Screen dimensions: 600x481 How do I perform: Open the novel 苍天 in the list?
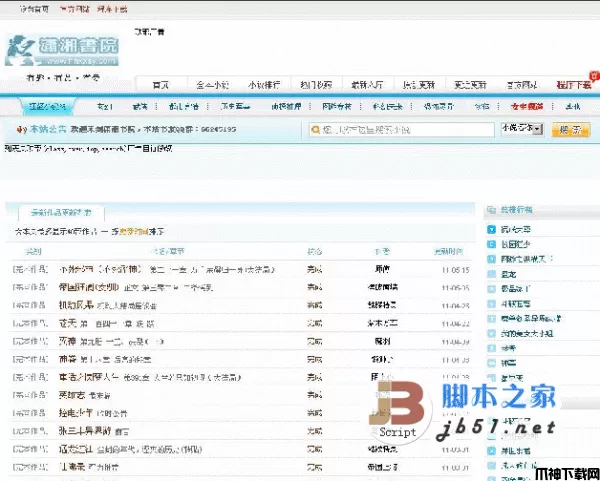click(68, 322)
